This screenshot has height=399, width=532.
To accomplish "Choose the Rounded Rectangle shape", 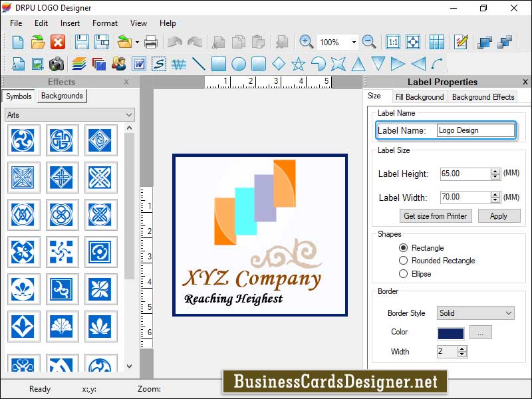I will click(x=404, y=261).
